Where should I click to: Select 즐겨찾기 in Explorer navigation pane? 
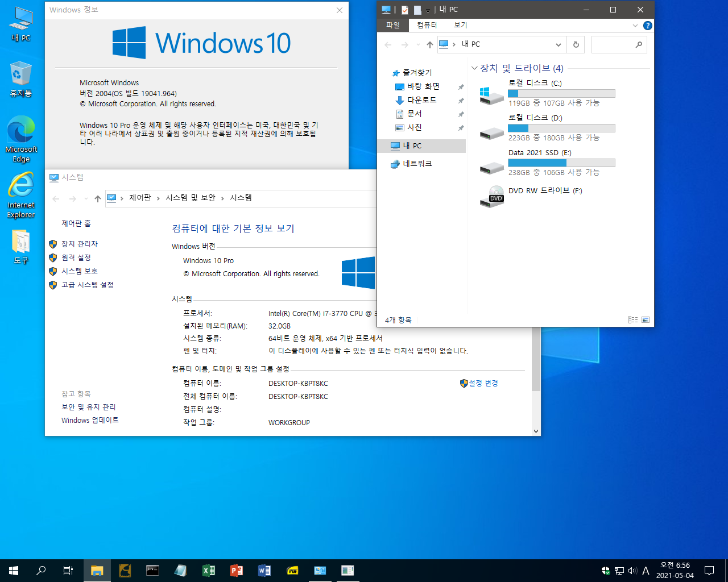click(417, 73)
